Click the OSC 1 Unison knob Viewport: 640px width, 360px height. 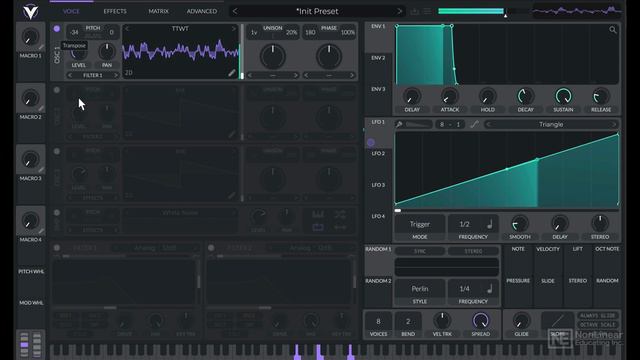coord(273,56)
